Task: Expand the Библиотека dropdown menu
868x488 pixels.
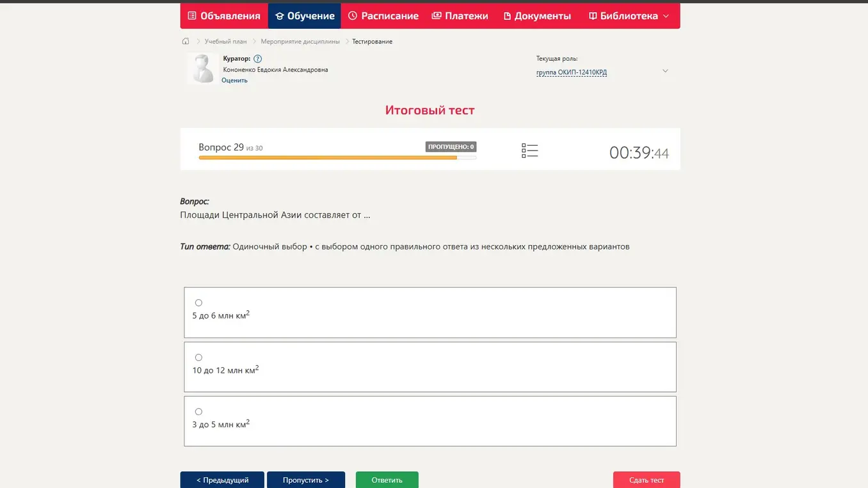Action: [629, 16]
